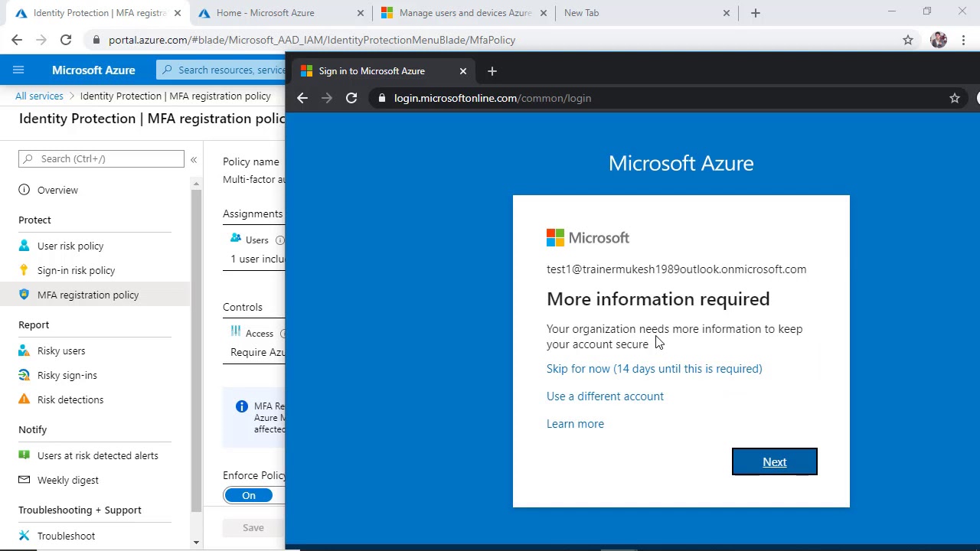Click the MFA registration policy shield icon

[x=24, y=295]
